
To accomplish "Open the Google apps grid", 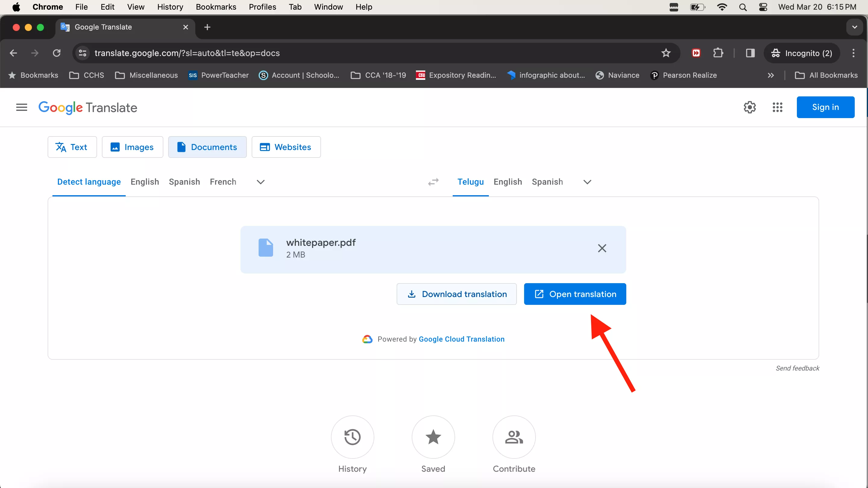I will click(x=777, y=108).
